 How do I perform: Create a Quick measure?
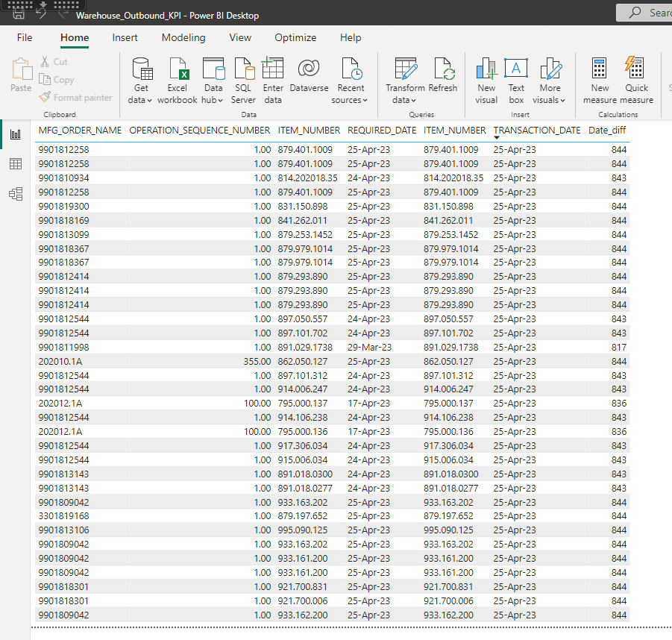pyautogui.click(x=636, y=81)
